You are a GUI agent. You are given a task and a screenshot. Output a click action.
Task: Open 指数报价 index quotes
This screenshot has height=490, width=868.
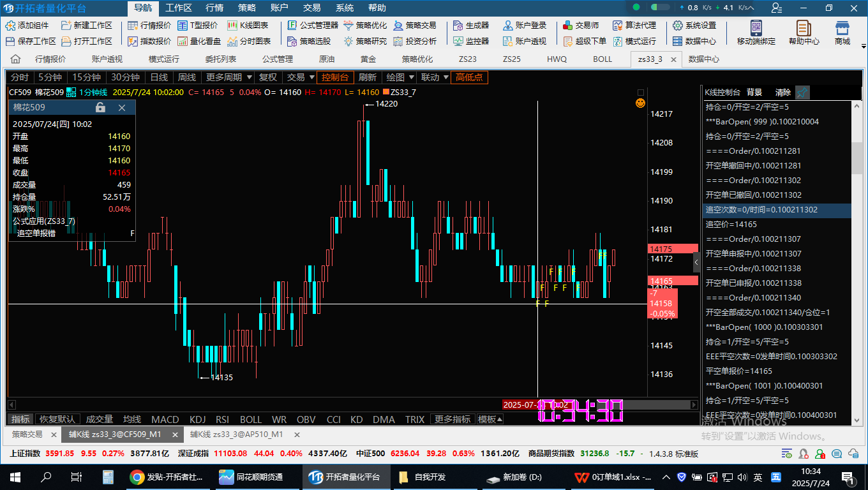(149, 41)
